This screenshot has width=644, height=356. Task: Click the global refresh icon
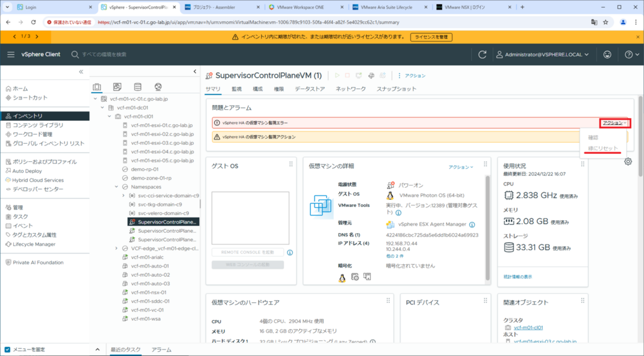point(482,54)
